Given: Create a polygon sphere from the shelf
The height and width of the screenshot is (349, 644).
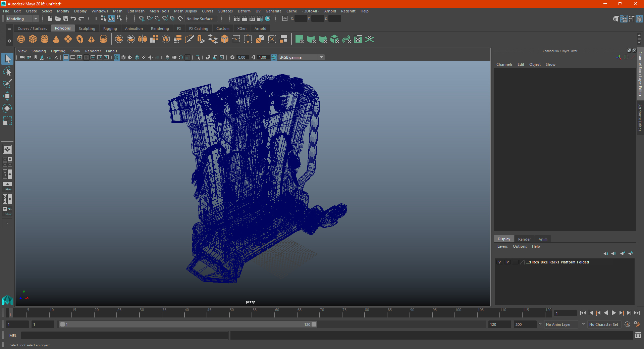Looking at the screenshot, I should [21, 39].
